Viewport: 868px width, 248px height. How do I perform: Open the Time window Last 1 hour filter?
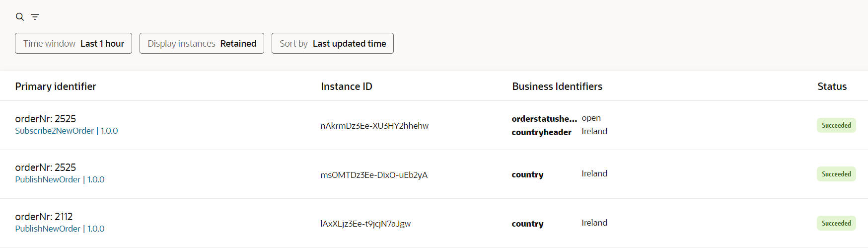click(73, 43)
